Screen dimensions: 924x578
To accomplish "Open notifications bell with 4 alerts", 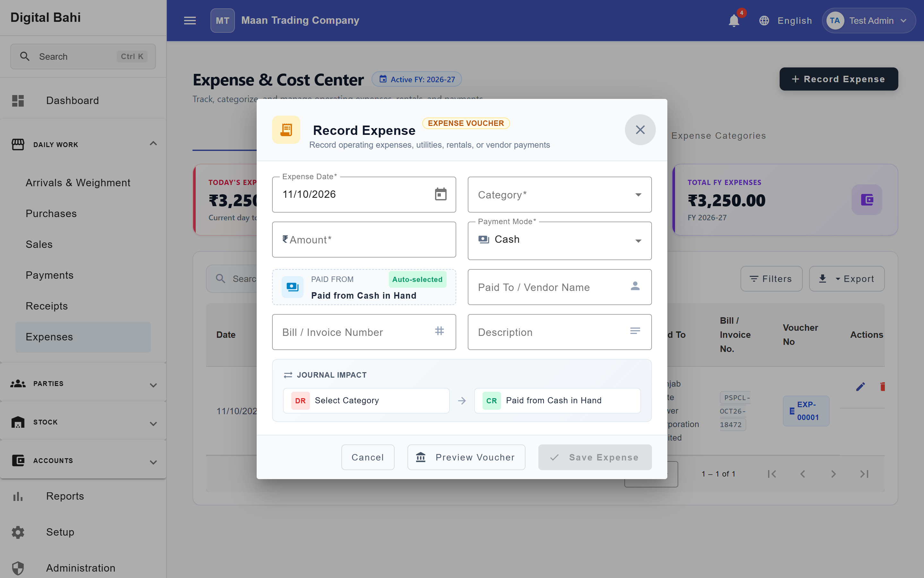I will pos(733,21).
